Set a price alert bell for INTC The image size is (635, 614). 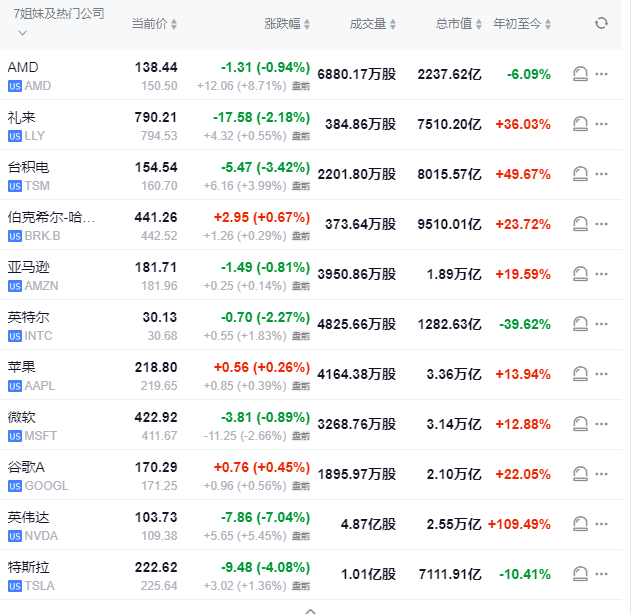coord(580,324)
